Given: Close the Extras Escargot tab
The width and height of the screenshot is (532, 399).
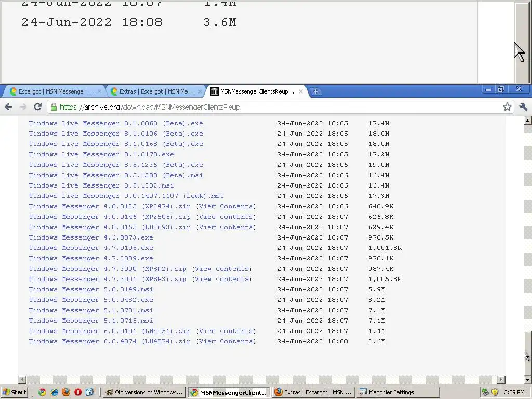Looking at the screenshot, I should click(200, 91).
